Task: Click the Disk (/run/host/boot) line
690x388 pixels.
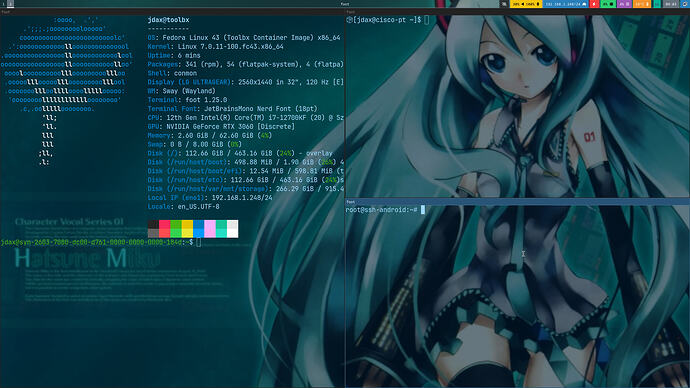Action: [246, 162]
